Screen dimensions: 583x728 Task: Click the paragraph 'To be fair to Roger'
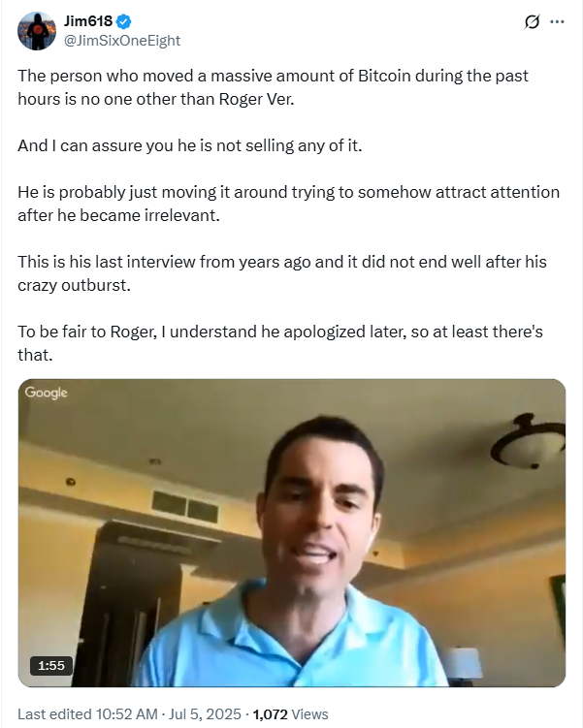click(280, 343)
